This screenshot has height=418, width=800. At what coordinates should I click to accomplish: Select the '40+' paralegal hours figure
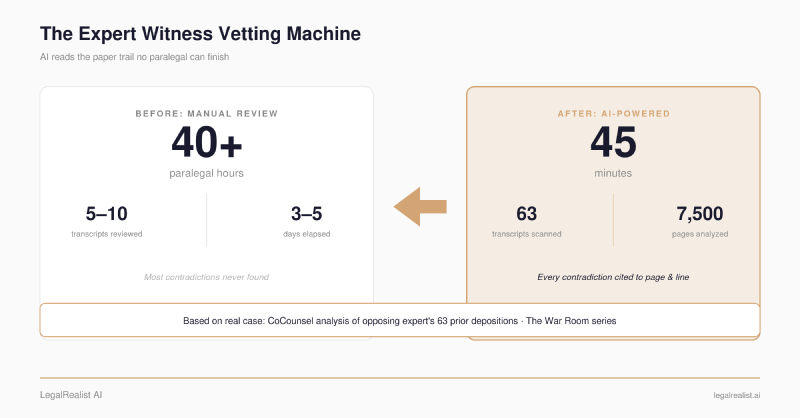pos(207,142)
